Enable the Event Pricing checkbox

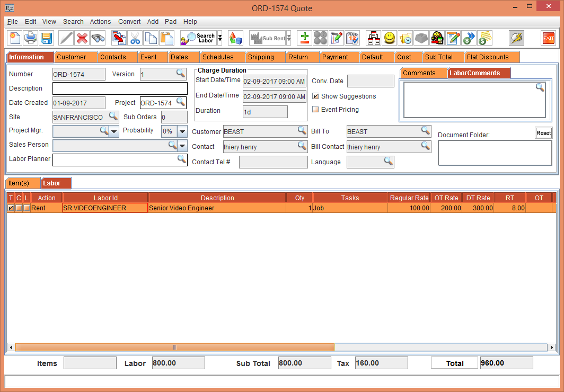pos(316,110)
